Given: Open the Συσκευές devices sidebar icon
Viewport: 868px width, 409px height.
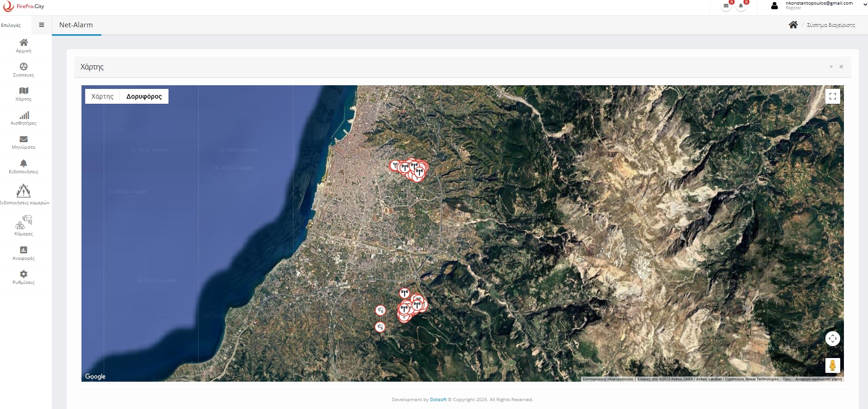Looking at the screenshot, I should coord(24,69).
